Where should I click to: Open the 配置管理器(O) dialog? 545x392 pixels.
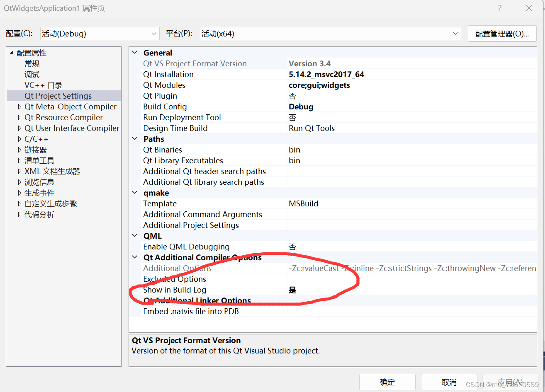(502, 34)
